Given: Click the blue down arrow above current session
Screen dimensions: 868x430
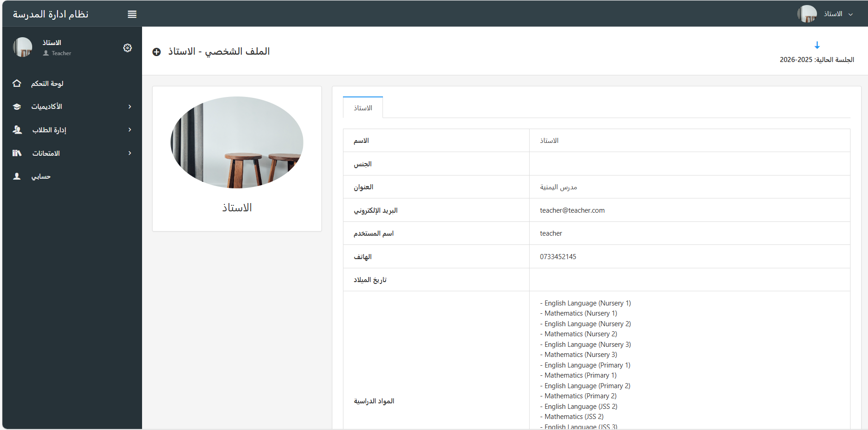Looking at the screenshot, I should (x=817, y=45).
